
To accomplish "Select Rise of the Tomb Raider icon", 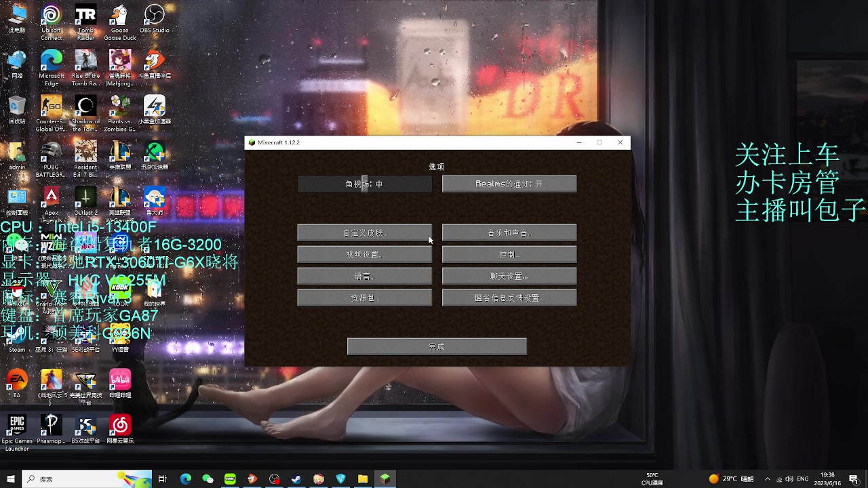I will click(85, 68).
